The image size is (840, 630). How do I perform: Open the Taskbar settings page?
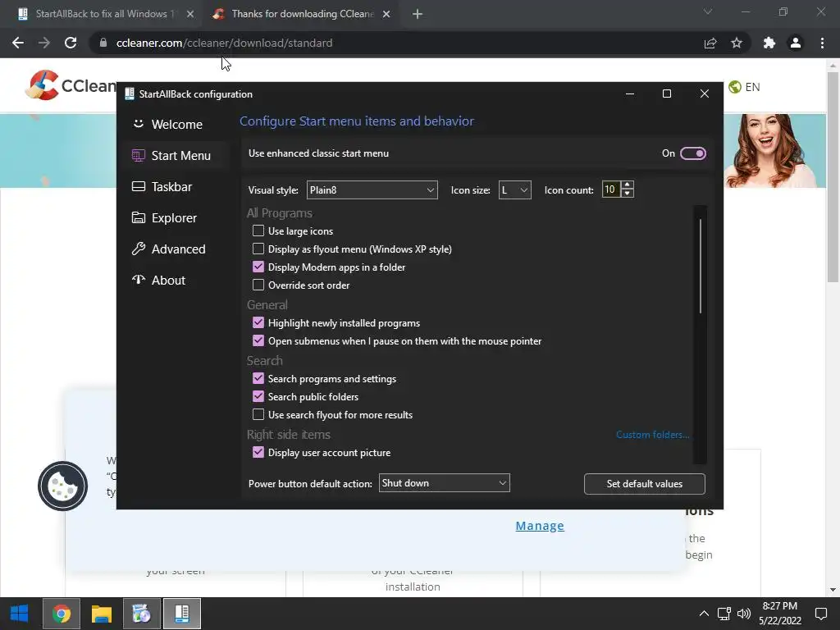(171, 186)
